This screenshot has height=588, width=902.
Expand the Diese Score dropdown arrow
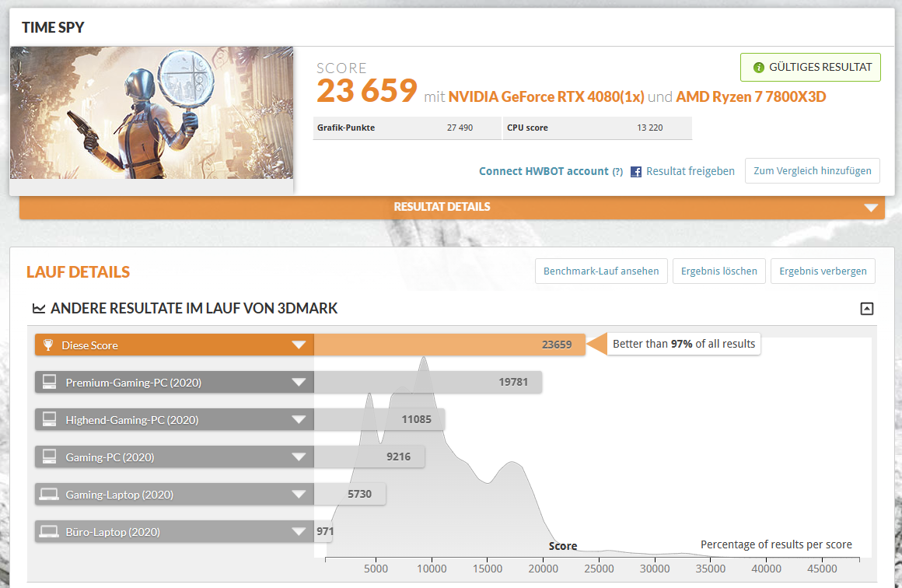pos(299,345)
